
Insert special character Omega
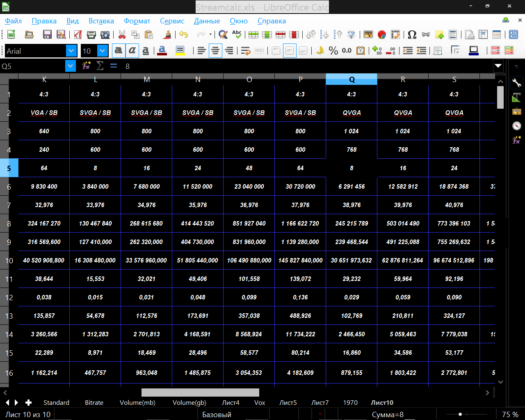pyautogui.click(x=412, y=35)
